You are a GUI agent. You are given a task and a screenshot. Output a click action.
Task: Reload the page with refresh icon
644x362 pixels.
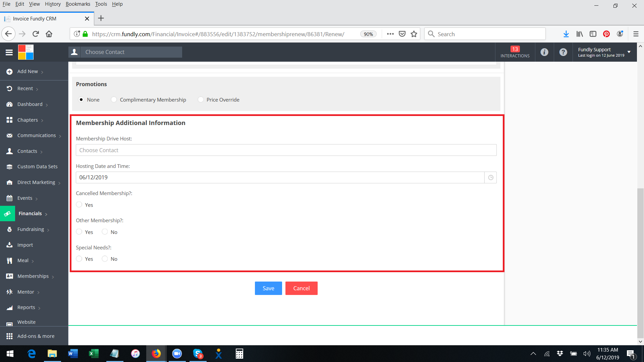coord(36,34)
